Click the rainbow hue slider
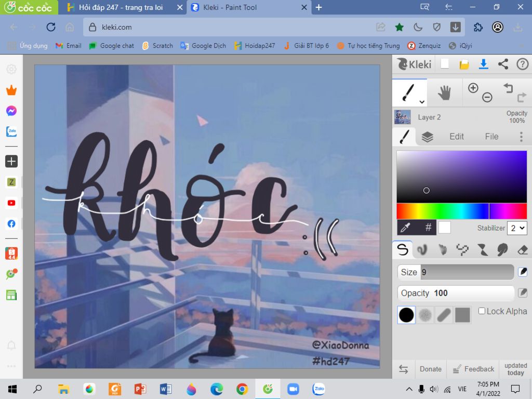532x399 pixels. pos(461,211)
